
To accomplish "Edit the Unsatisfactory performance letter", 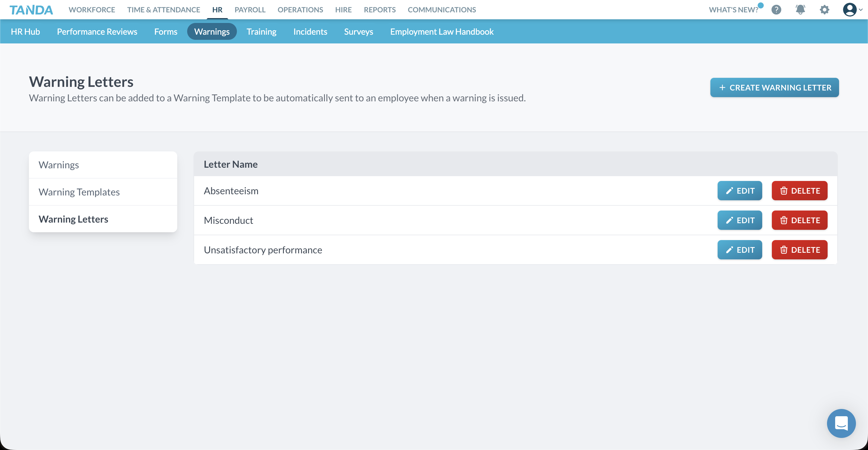I will (x=740, y=250).
